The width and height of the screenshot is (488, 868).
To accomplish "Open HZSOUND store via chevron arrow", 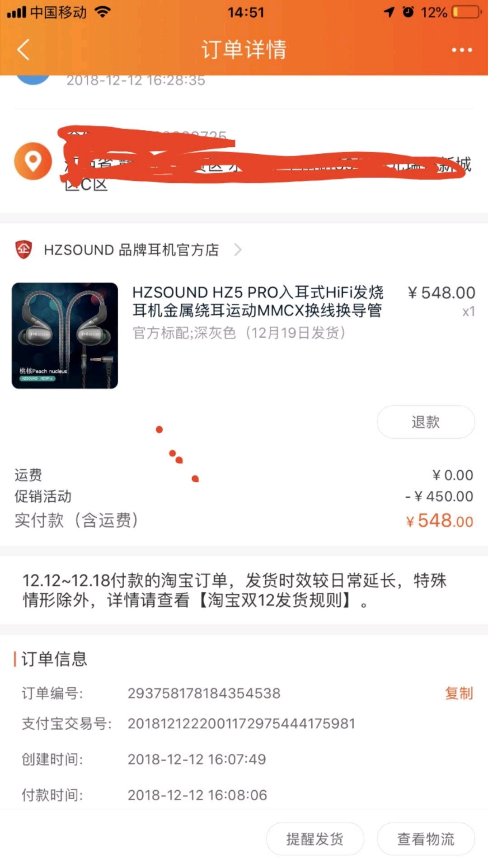I will [238, 250].
